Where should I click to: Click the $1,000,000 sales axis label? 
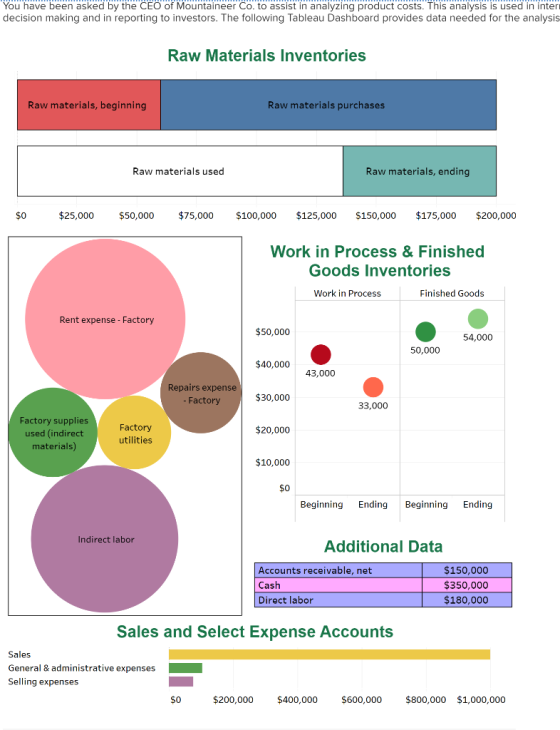(481, 699)
